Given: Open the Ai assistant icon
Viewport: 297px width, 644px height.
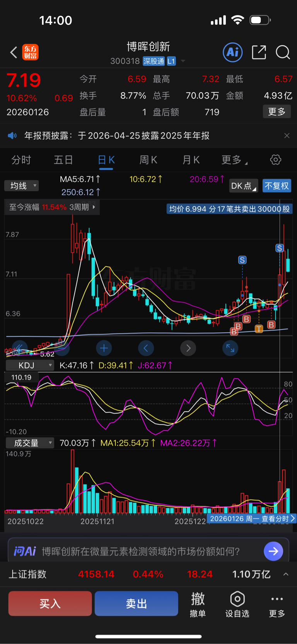Looking at the screenshot, I should pos(233,52).
